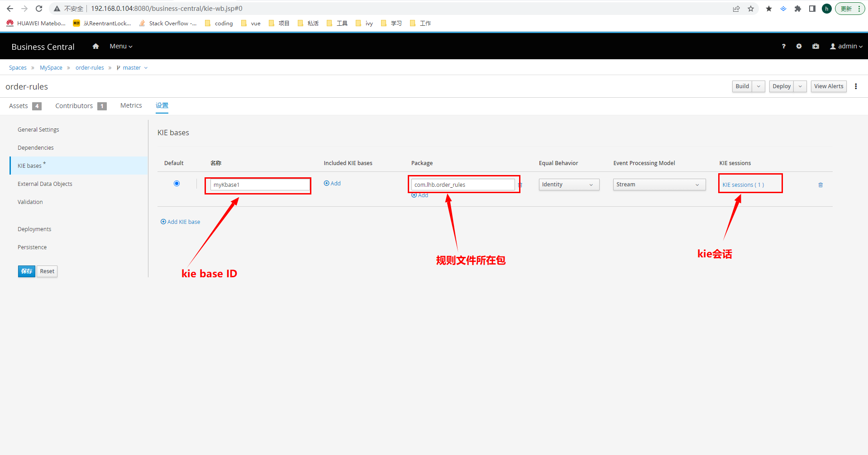The height and width of the screenshot is (455, 868).
Task: Open the admin settings gear icon
Action: [799, 46]
